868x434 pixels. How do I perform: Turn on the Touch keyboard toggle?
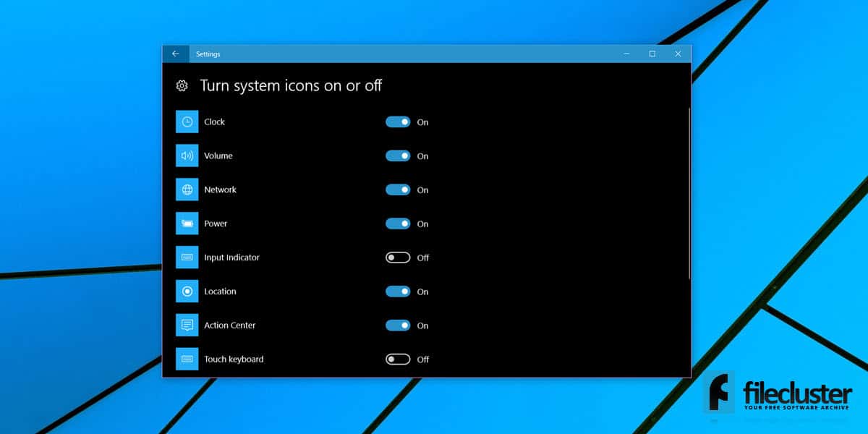coord(398,359)
